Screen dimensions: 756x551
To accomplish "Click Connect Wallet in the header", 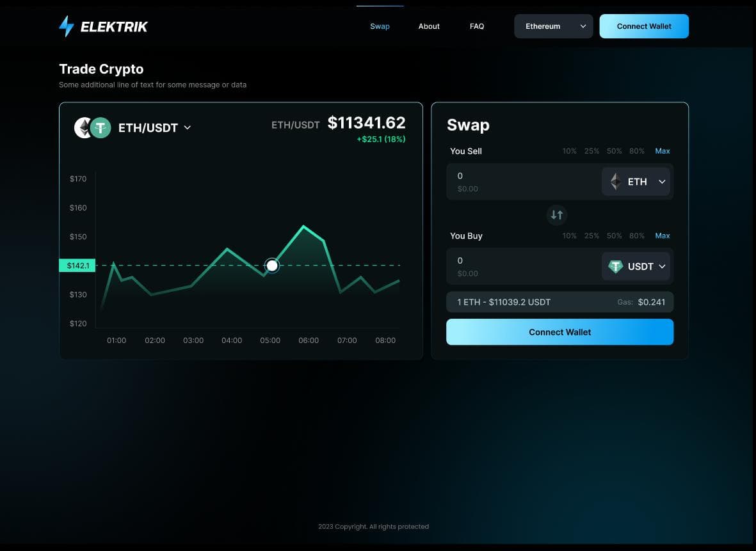I will click(x=644, y=26).
